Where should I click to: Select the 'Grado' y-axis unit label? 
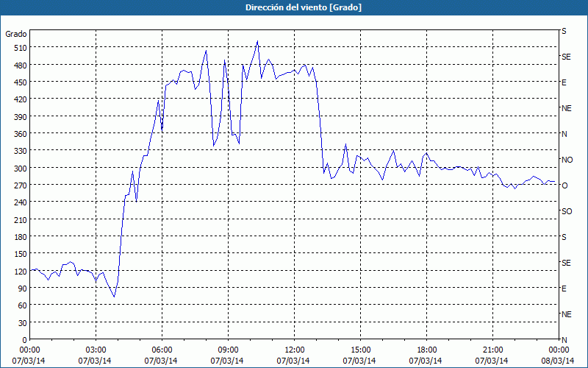pos(16,34)
